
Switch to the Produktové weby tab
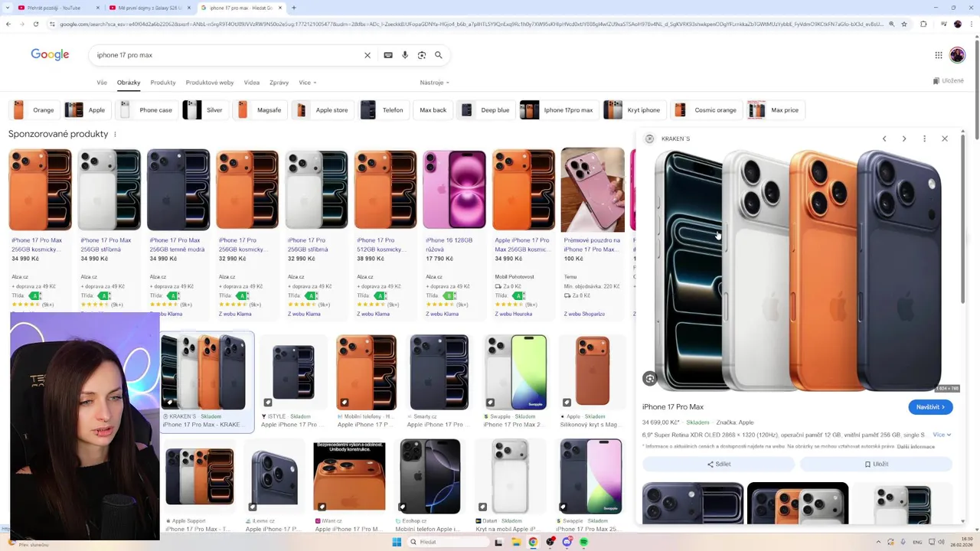coord(210,83)
